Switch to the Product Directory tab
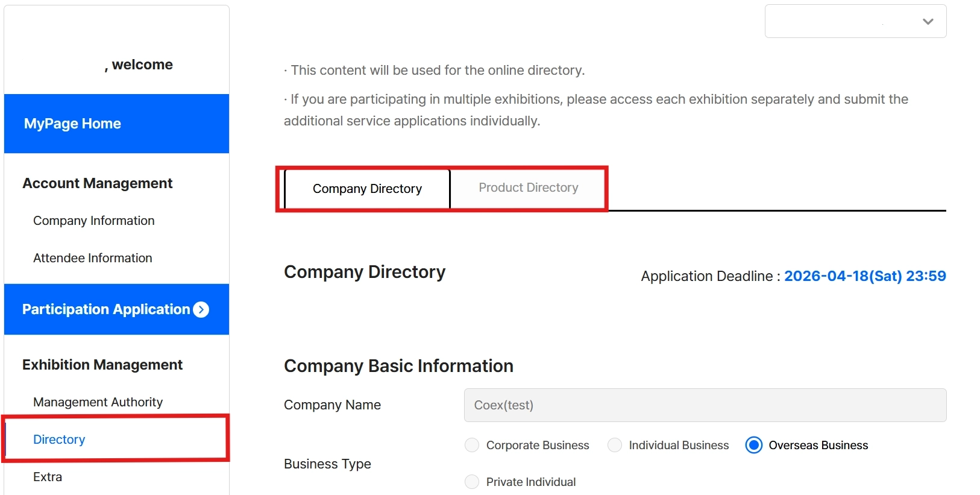 click(528, 188)
